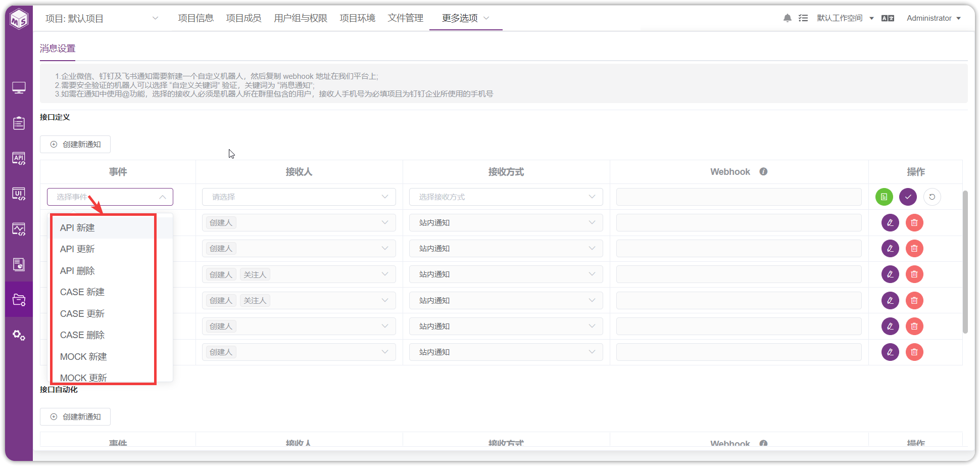Expand the 项目: 默认项目 project selector

102,18
